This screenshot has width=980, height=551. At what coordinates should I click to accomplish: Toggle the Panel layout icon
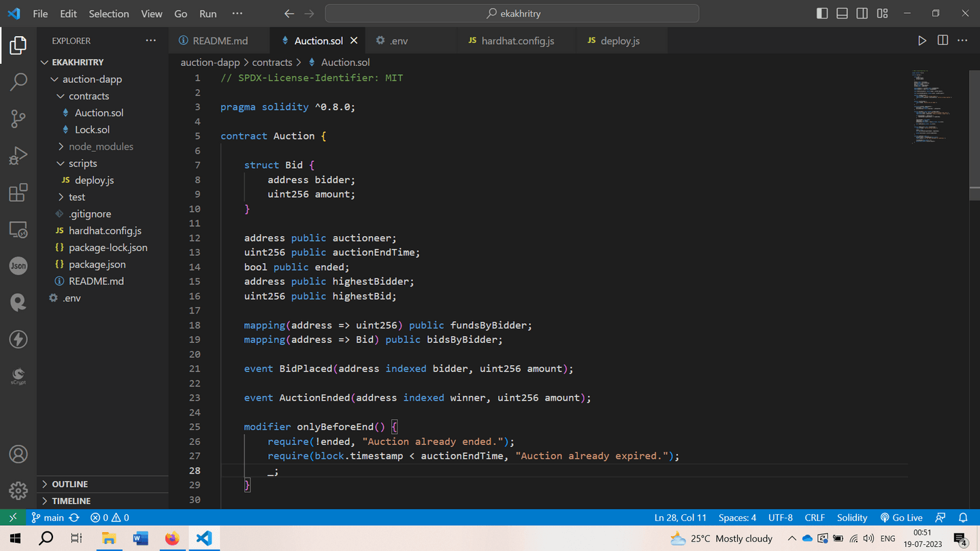tap(843, 14)
